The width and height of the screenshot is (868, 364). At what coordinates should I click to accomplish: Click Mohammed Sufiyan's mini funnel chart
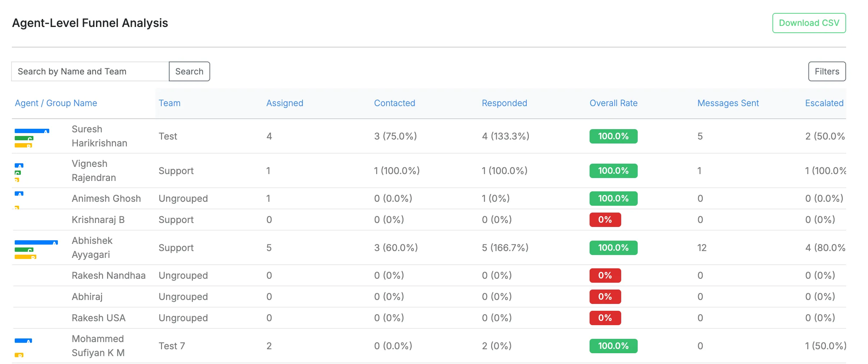tap(23, 347)
